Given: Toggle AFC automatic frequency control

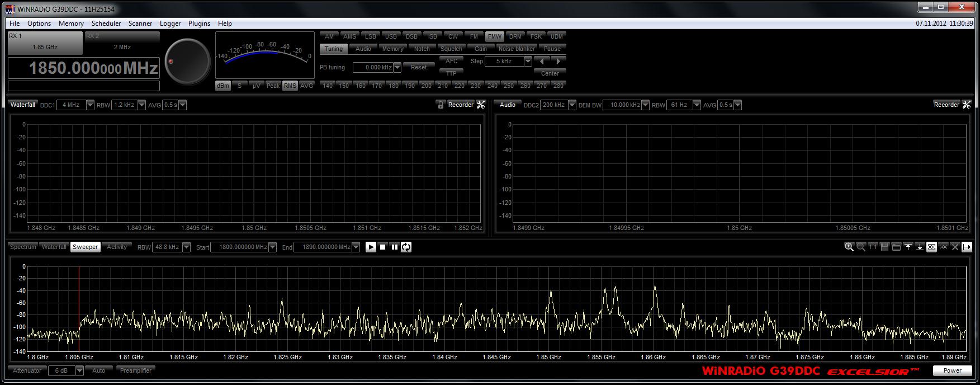Looking at the screenshot, I should coord(452,61).
